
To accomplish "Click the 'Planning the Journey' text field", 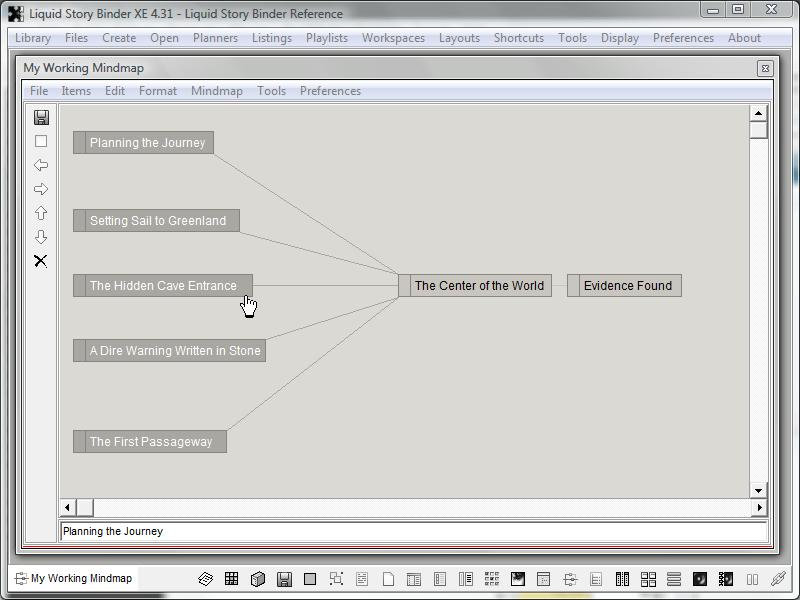I will pos(413,532).
